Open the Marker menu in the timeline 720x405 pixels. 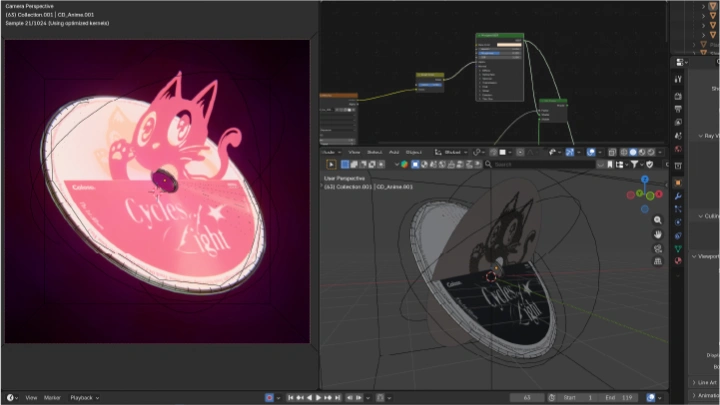click(52, 398)
